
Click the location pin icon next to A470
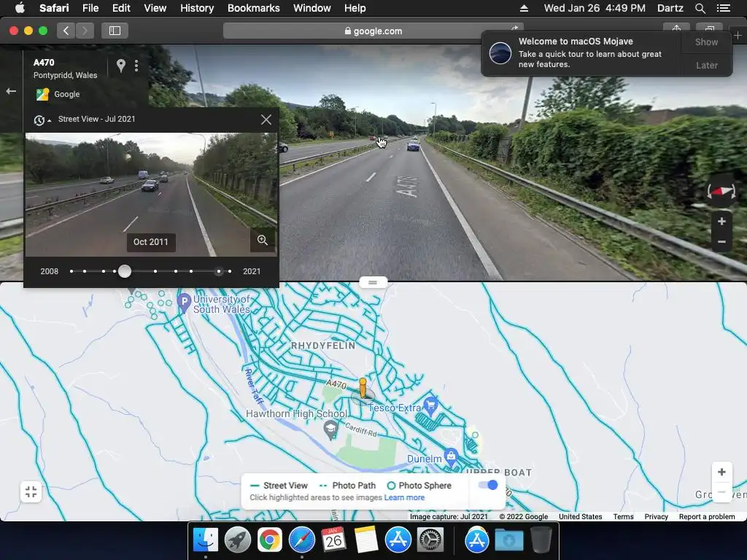coord(121,66)
